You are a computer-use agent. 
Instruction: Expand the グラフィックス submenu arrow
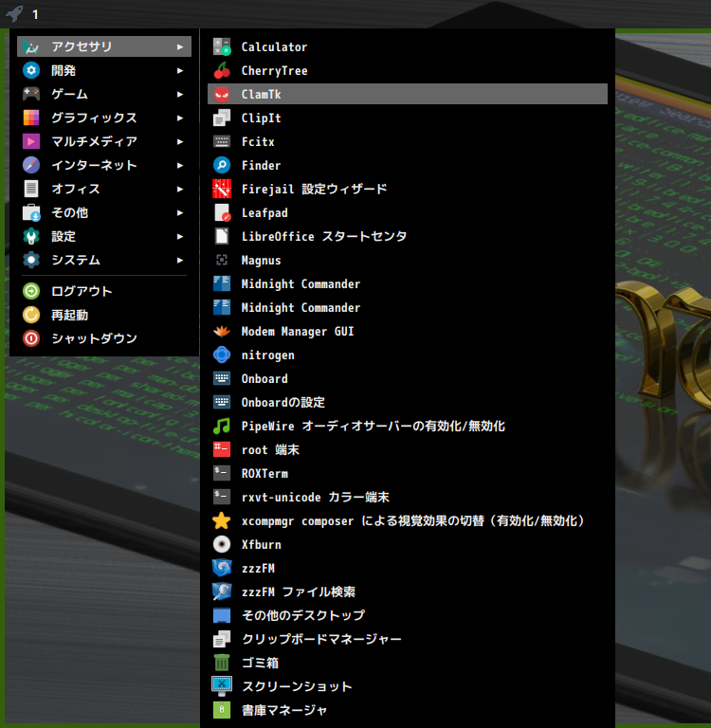click(180, 118)
